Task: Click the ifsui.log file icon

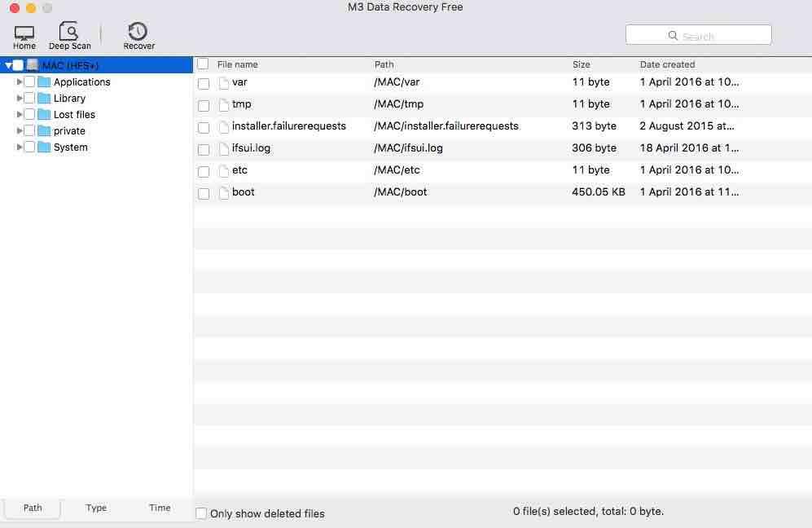Action: point(224,149)
